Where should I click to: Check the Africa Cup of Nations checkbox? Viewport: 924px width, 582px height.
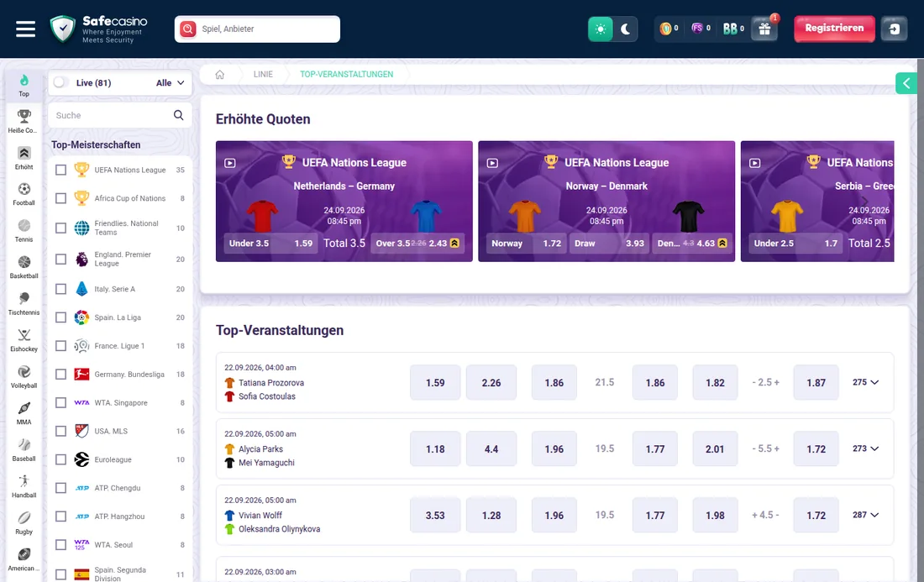coord(60,198)
